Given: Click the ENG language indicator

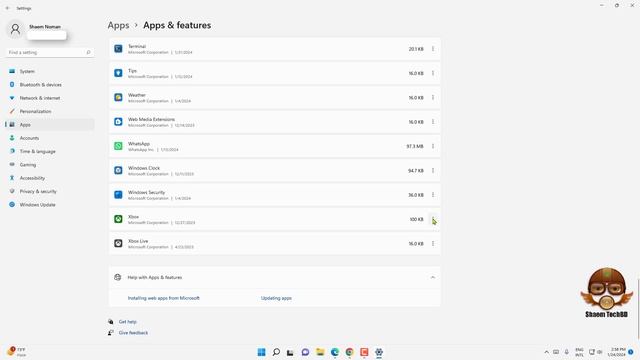Looking at the screenshot, I should point(579,352).
